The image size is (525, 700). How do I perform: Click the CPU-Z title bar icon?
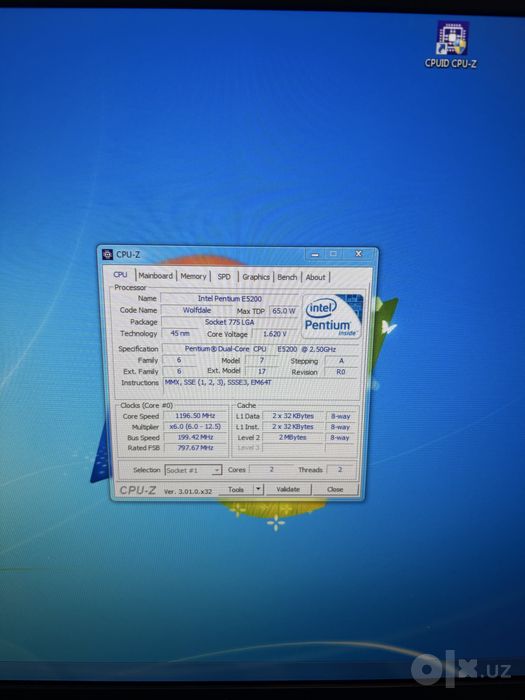(x=107, y=254)
